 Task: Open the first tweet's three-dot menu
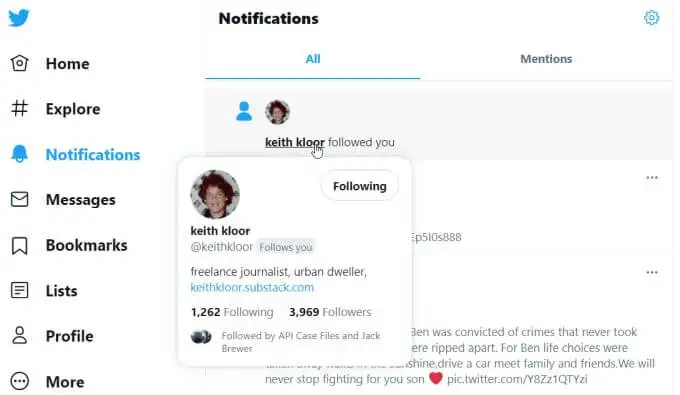[x=652, y=177]
